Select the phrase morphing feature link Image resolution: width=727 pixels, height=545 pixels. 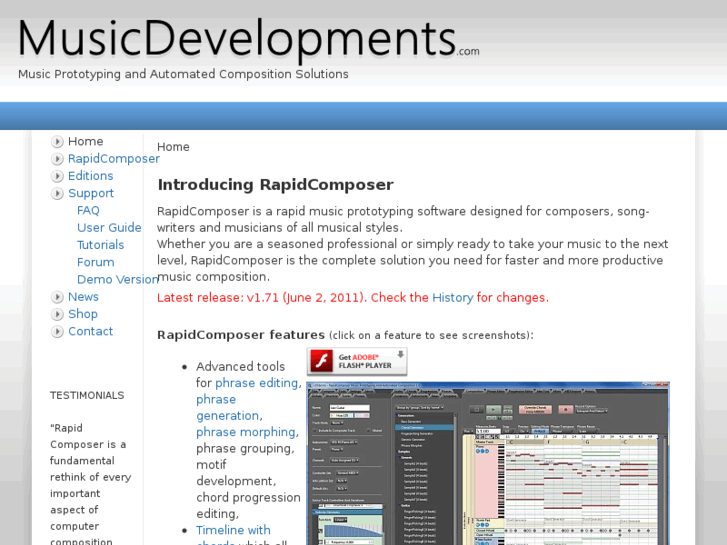[x=245, y=432]
